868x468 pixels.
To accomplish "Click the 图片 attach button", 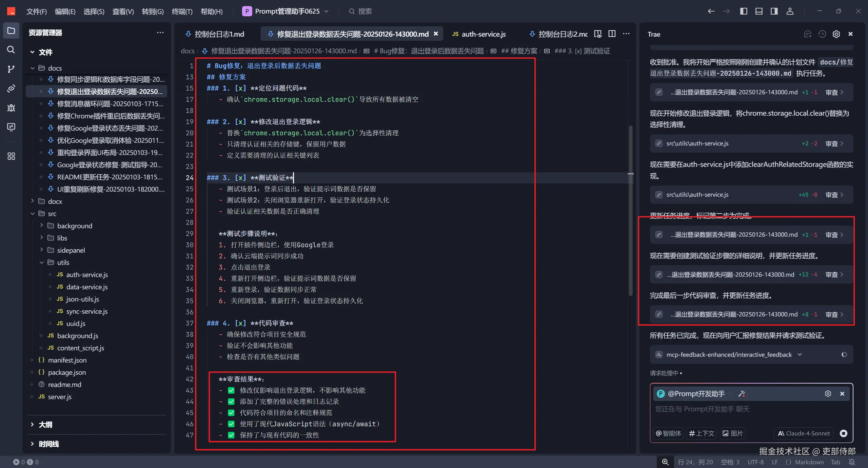I will click(733, 433).
